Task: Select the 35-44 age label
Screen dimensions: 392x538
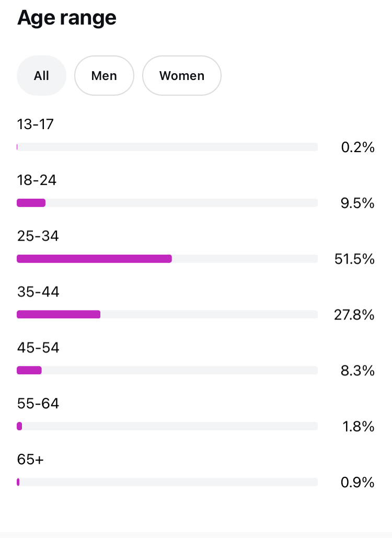Action: coord(38,292)
